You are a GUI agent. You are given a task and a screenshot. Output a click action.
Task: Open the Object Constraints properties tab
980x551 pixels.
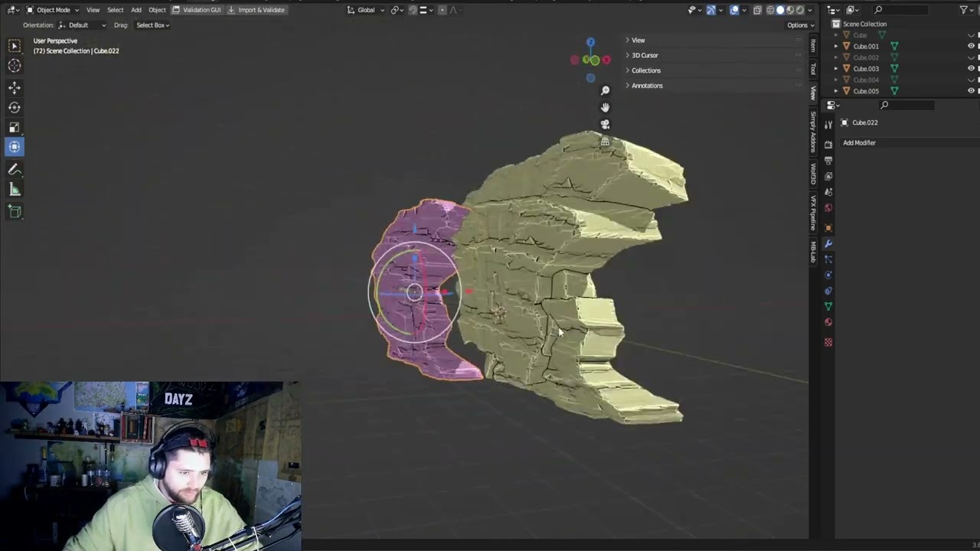pyautogui.click(x=828, y=291)
